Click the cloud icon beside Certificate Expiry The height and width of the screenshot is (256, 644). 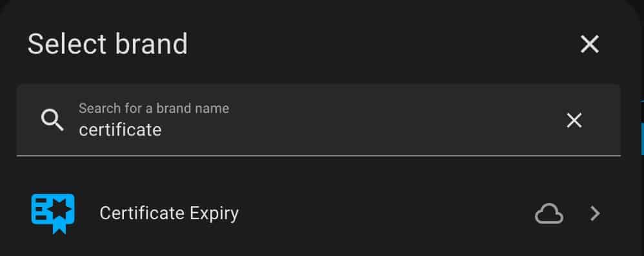click(x=548, y=213)
